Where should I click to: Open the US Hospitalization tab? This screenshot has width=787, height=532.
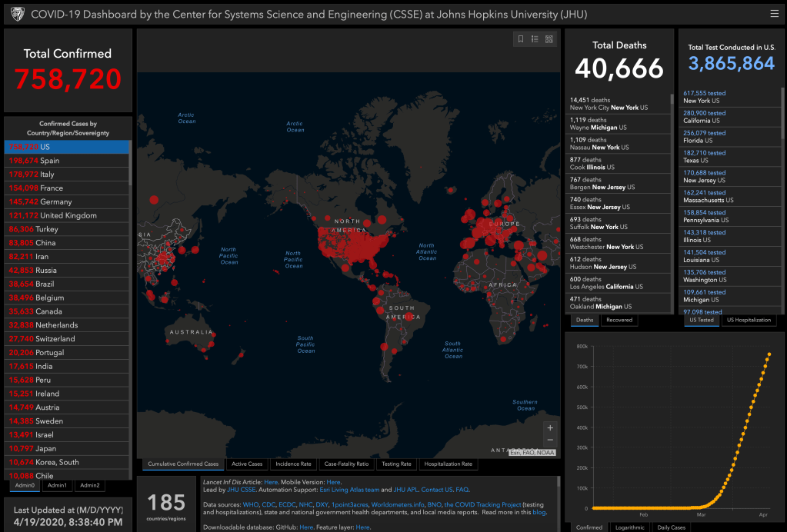tap(749, 320)
